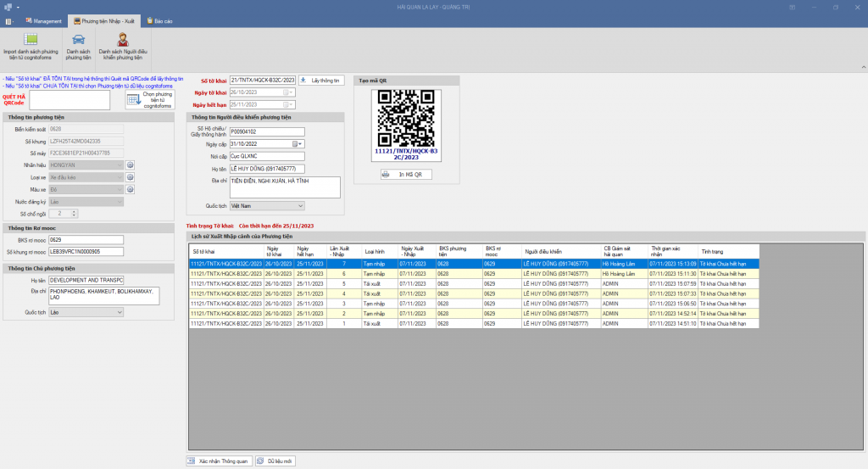
Task: Click owner Địa chỉ PHONPHOENG text area
Action: tap(104, 296)
